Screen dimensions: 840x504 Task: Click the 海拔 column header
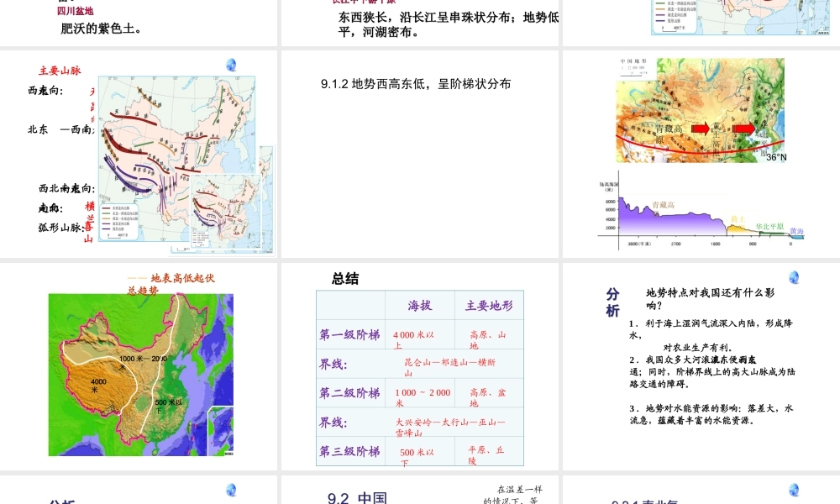click(x=419, y=305)
